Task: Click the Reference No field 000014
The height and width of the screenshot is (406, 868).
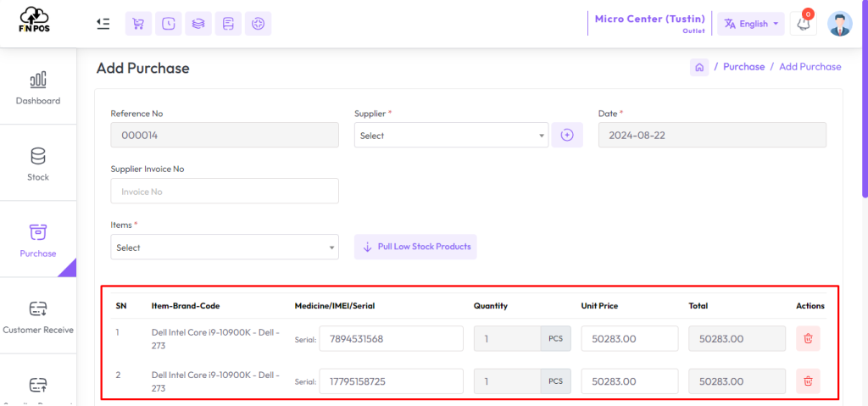Action: (224, 135)
